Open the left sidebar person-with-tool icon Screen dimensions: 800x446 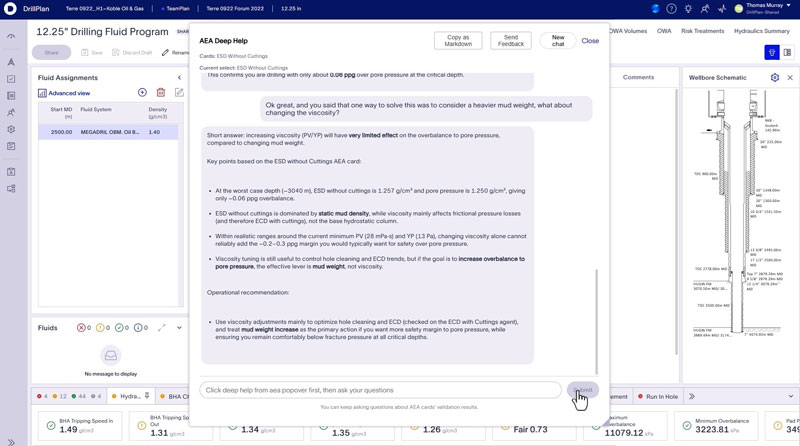point(11,113)
